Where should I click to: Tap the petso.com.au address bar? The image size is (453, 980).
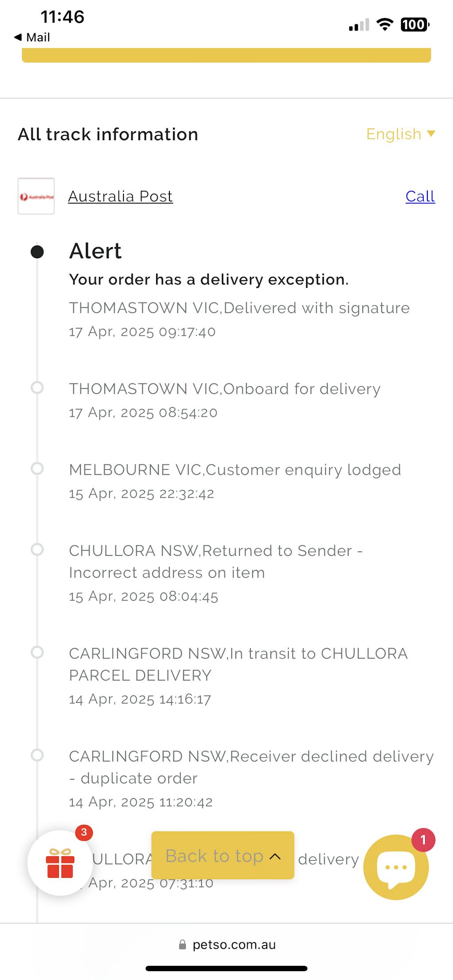click(x=234, y=945)
